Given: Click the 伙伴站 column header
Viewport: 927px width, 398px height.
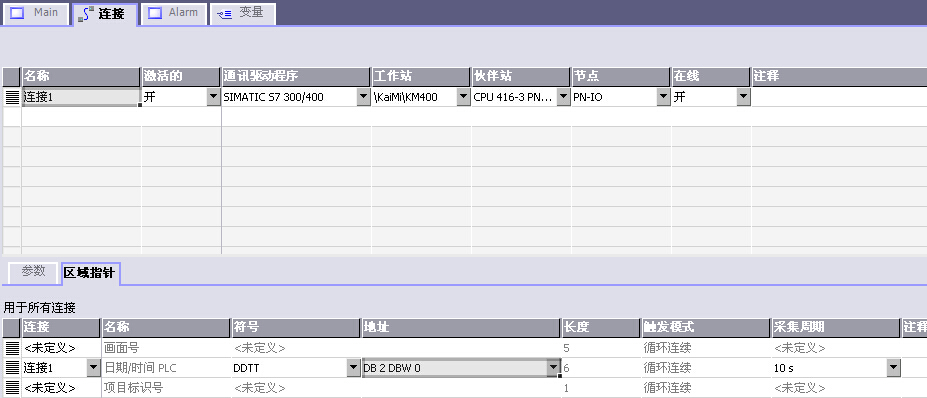Looking at the screenshot, I should pos(520,77).
